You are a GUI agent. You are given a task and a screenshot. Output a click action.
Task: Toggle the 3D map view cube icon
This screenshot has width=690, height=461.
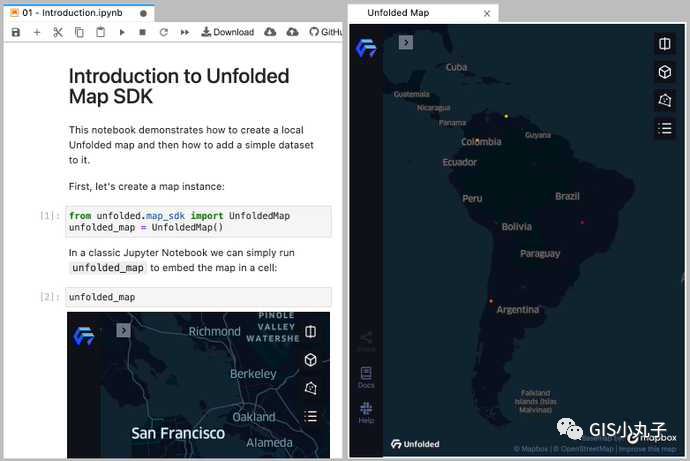tap(664, 72)
